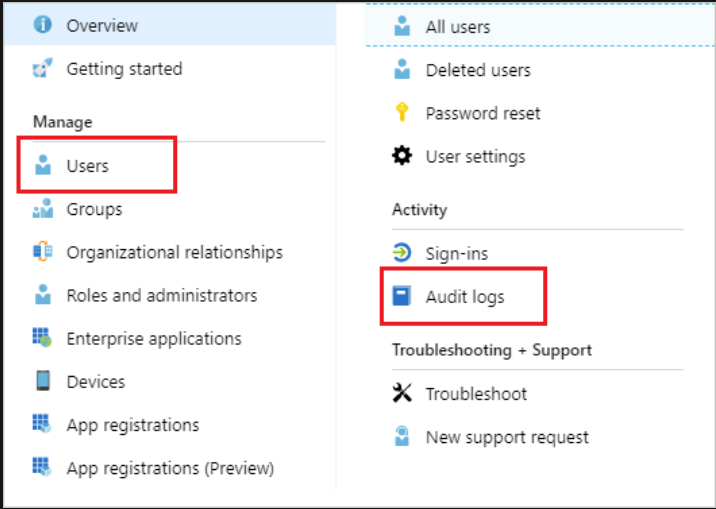Click the Users person icon

[x=42, y=165]
